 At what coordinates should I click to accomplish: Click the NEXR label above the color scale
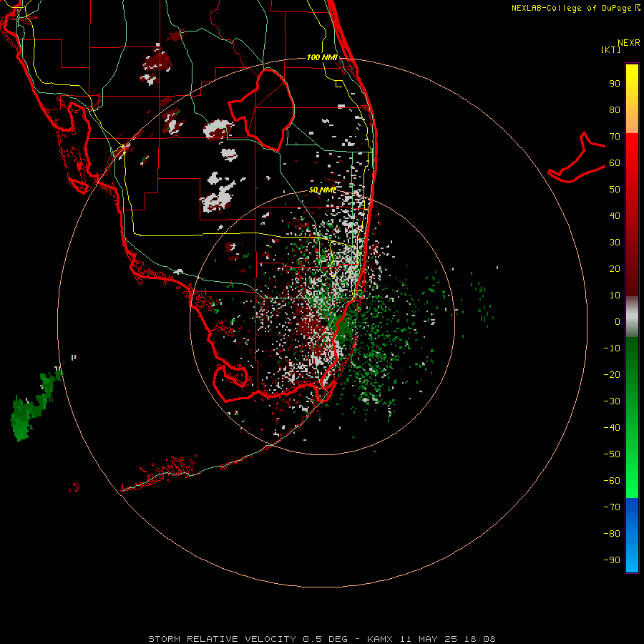629,43
